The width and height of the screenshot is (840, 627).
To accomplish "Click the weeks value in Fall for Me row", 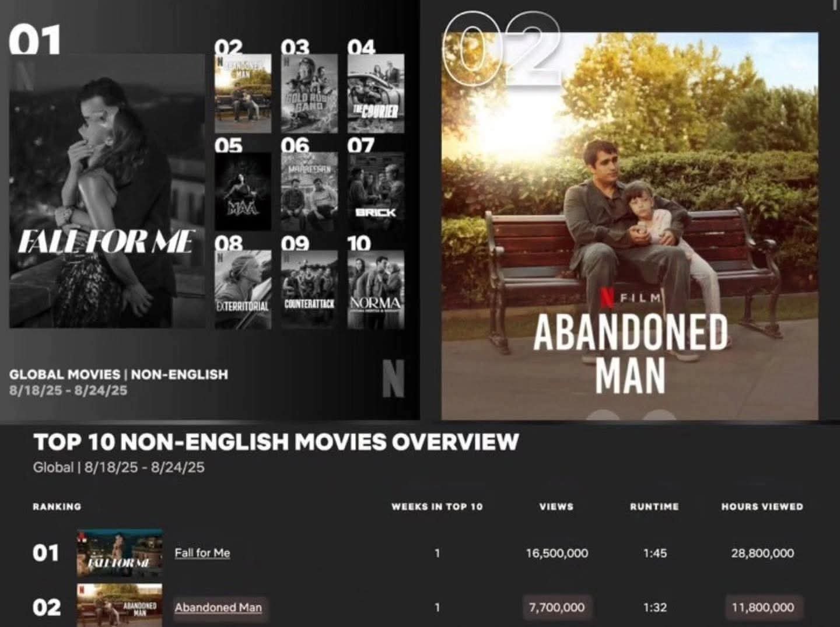I will tap(437, 553).
